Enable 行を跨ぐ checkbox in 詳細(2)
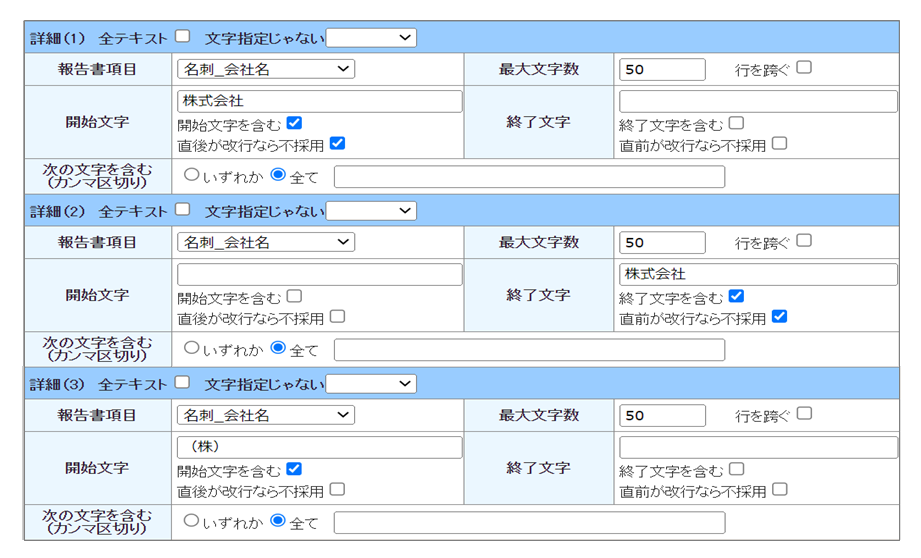 pos(804,241)
